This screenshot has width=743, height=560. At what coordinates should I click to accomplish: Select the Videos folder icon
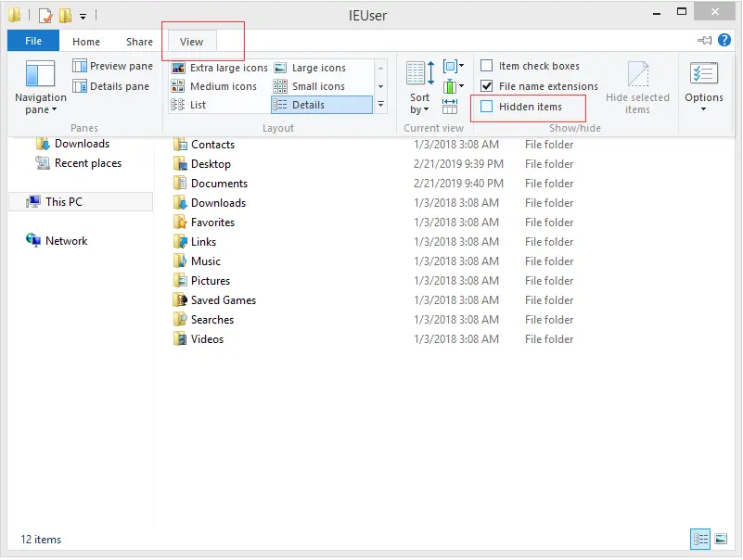180,338
